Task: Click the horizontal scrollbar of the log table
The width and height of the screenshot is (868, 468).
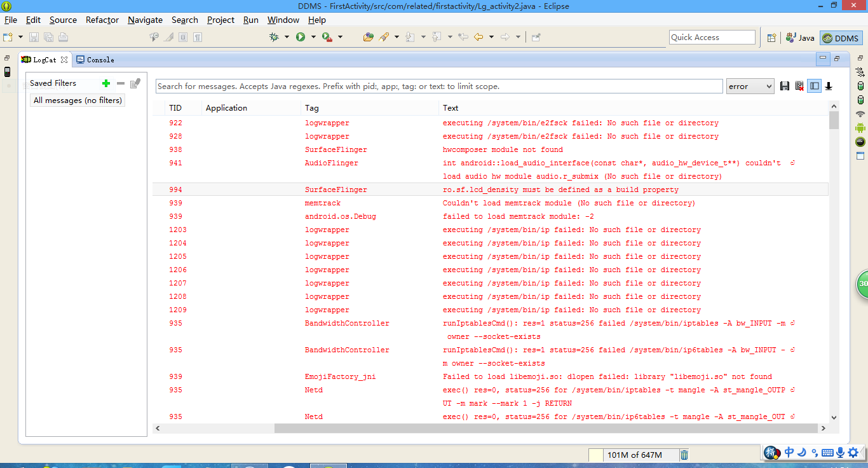Action: click(x=445, y=429)
